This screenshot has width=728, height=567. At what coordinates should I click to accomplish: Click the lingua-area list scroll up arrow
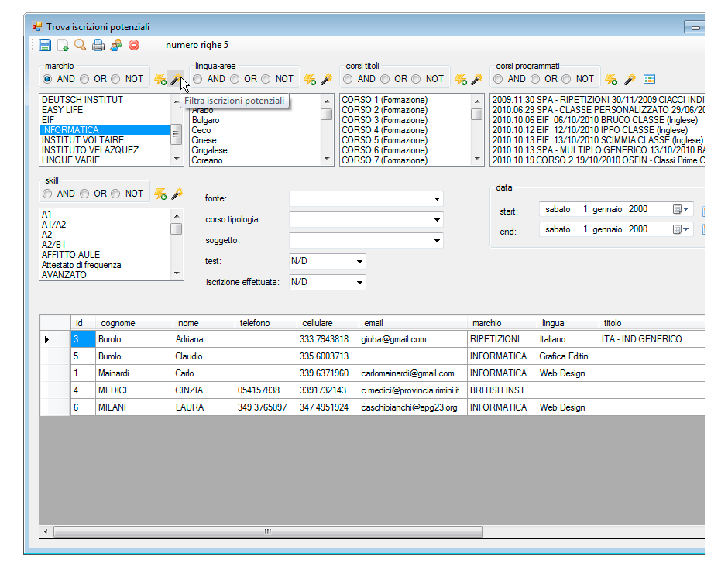[x=327, y=101]
